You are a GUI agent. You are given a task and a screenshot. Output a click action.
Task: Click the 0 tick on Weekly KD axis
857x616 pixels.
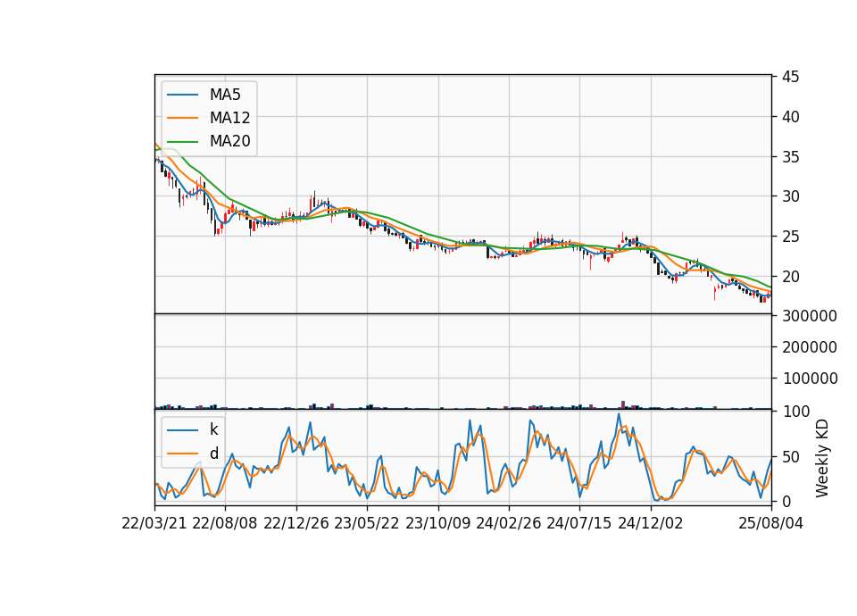coord(786,501)
